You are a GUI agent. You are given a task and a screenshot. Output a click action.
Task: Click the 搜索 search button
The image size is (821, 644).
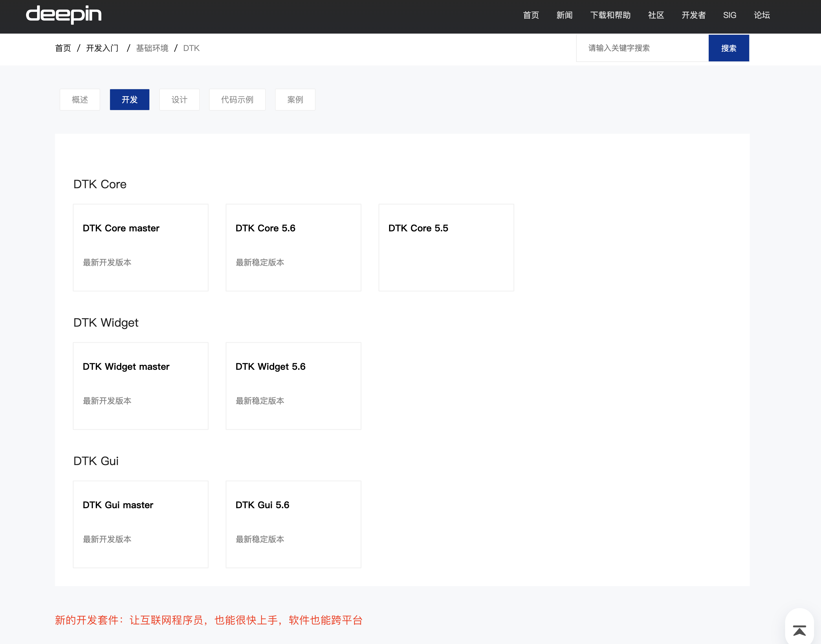coord(728,48)
